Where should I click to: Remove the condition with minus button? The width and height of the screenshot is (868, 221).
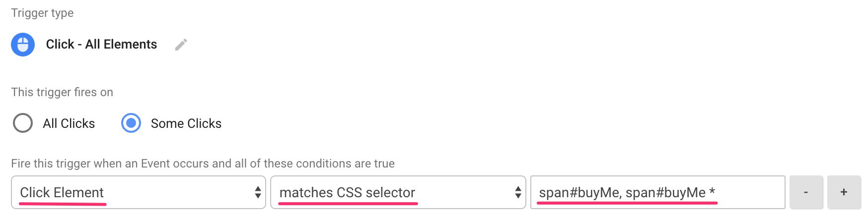click(x=806, y=192)
